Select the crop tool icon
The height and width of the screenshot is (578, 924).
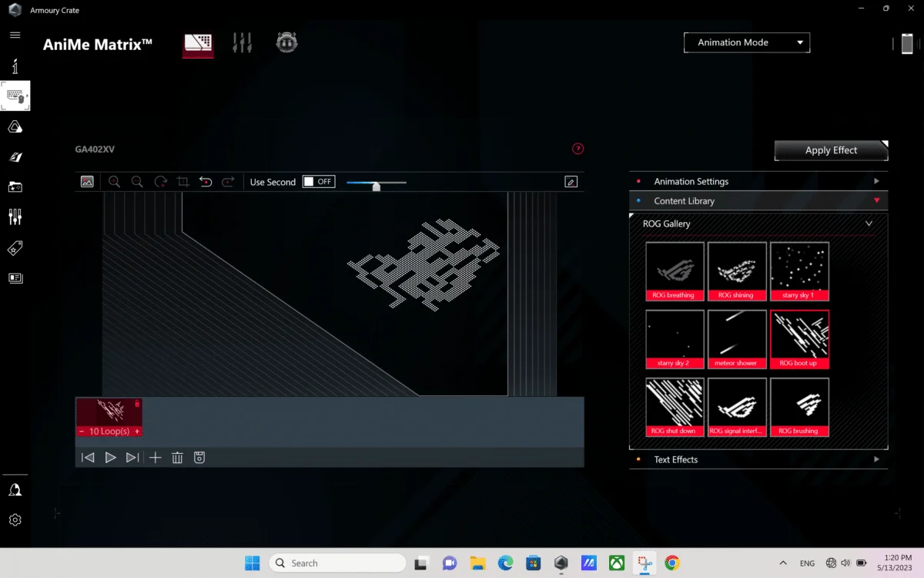183,182
